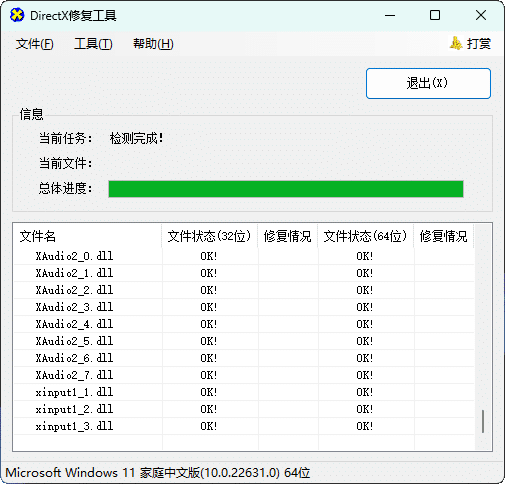The height and width of the screenshot is (484, 505).
Task: Minimize the DirectX修复工具 window
Action: click(390, 15)
